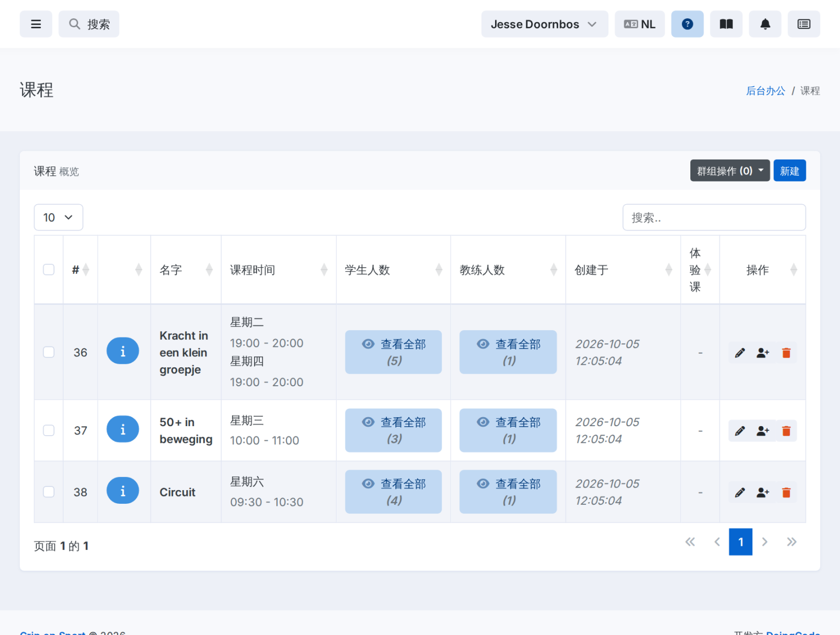This screenshot has width=840, height=635.
Task: Open the book documentation icon
Action: pos(726,24)
